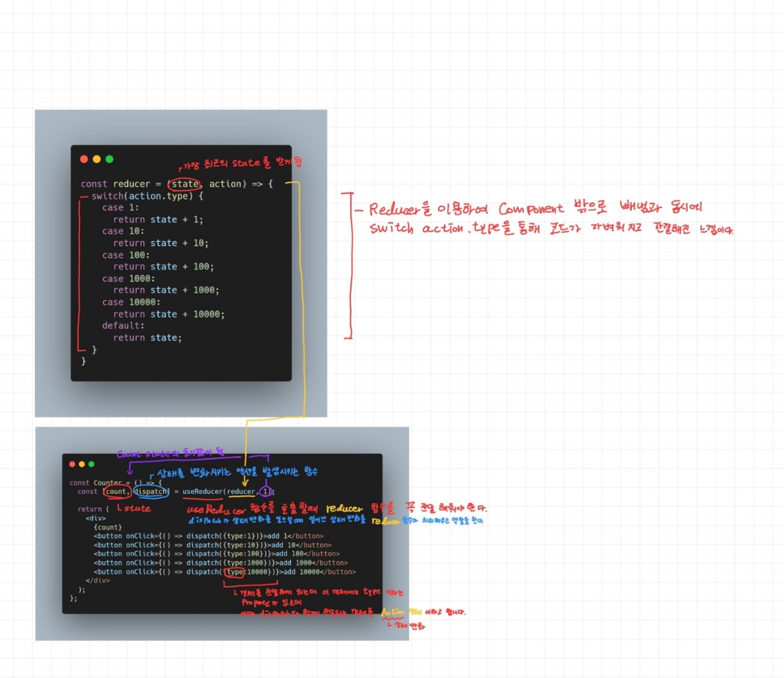This screenshot has height=678, width=784.
Task: Click the 'add 10</button>' code line
Action: (x=213, y=545)
